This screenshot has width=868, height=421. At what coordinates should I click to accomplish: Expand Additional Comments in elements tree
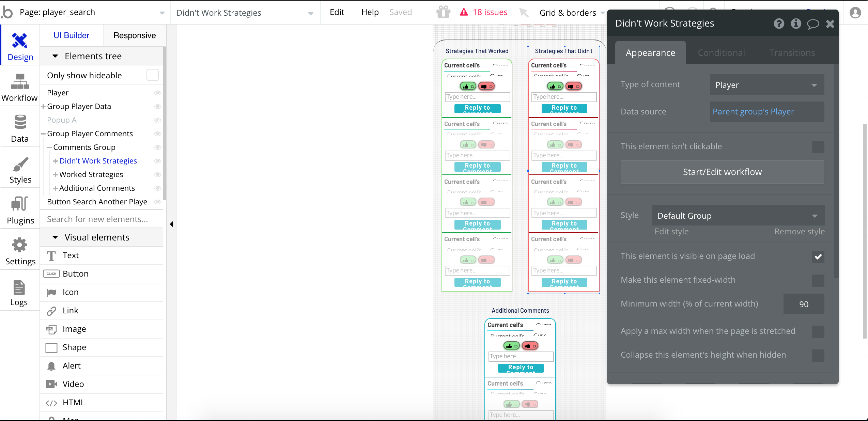pyautogui.click(x=55, y=188)
